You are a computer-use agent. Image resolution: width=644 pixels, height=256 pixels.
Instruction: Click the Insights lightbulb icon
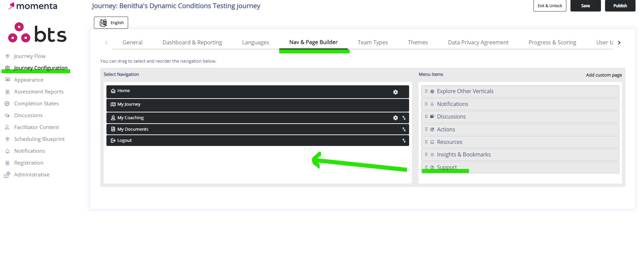tap(432, 155)
